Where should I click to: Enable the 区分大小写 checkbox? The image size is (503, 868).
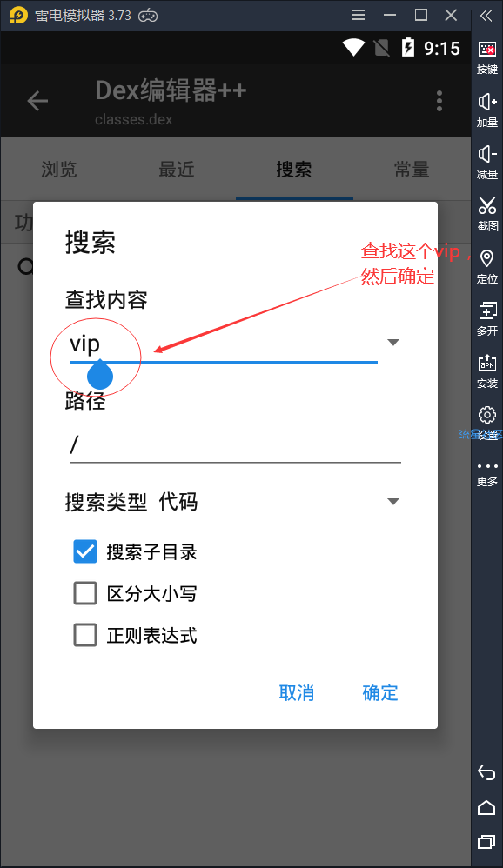[85, 593]
